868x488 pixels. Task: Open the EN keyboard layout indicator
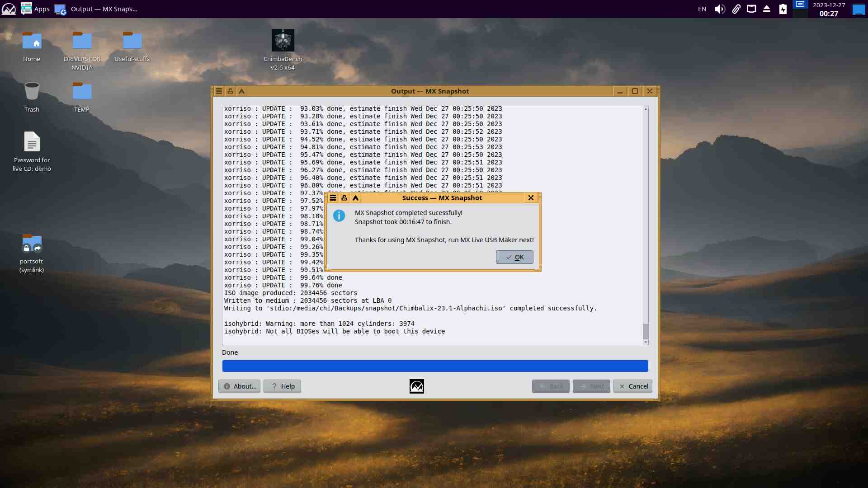[702, 9]
